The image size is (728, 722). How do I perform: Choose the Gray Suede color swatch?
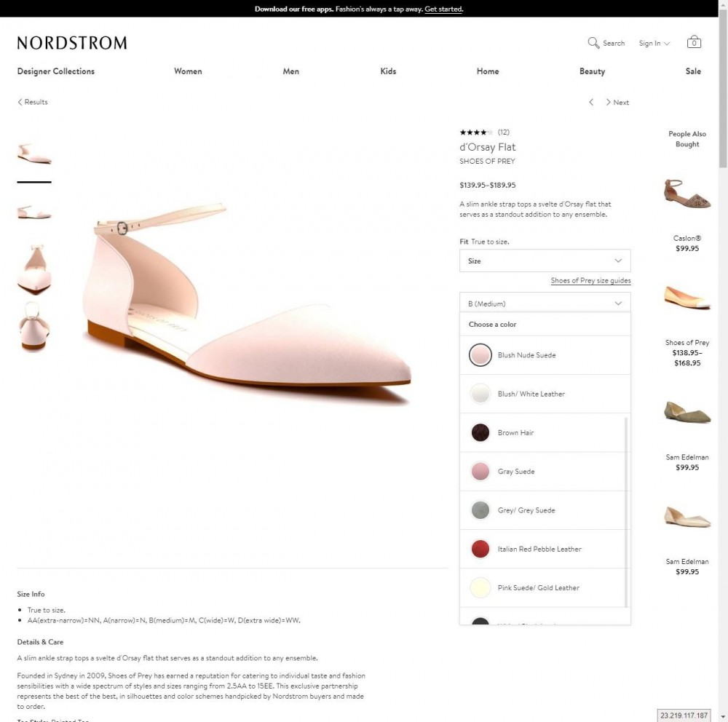point(543,472)
